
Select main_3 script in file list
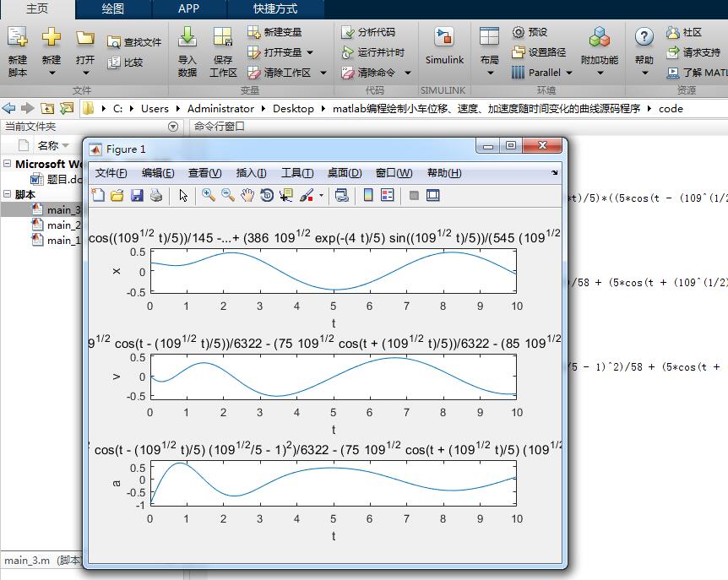(x=57, y=209)
